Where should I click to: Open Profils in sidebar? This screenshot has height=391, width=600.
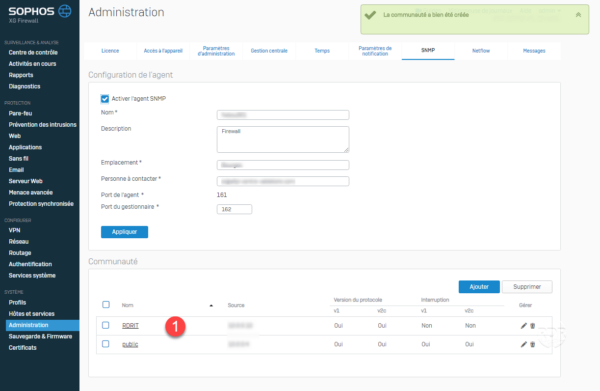(x=18, y=303)
